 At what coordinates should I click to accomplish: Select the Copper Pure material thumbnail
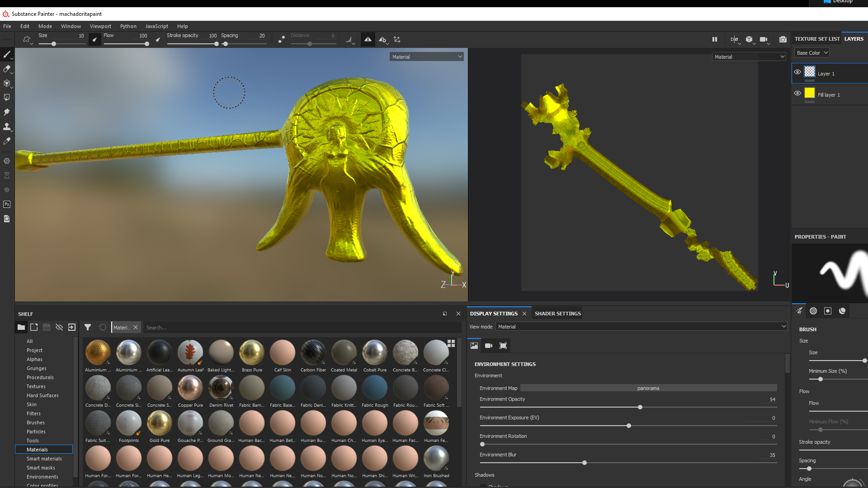[x=190, y=388]
